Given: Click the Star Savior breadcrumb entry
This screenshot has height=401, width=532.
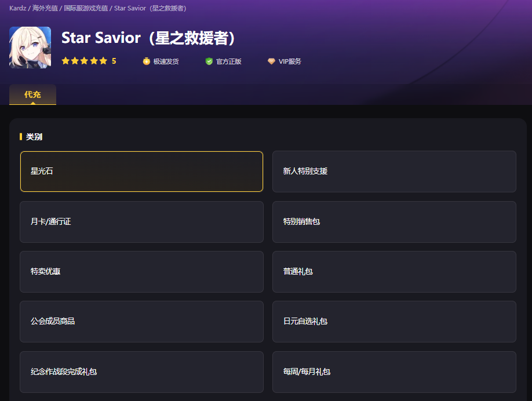Looking at the screenshot, I should (150, 8).
